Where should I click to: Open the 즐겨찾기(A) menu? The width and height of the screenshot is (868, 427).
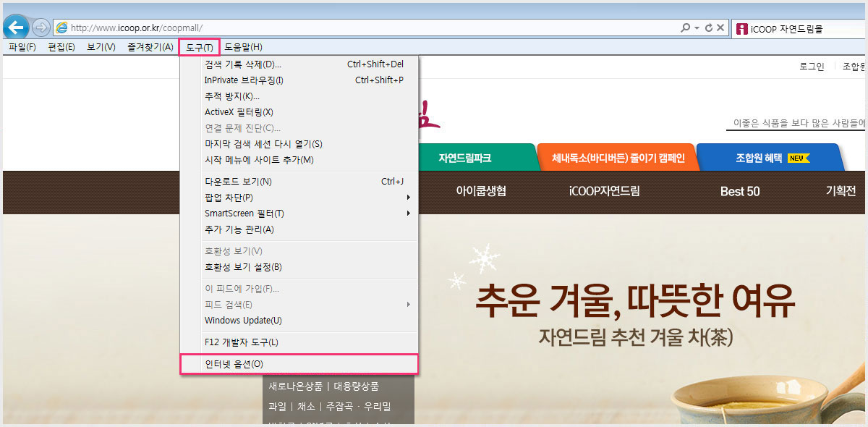click(150, 48)
